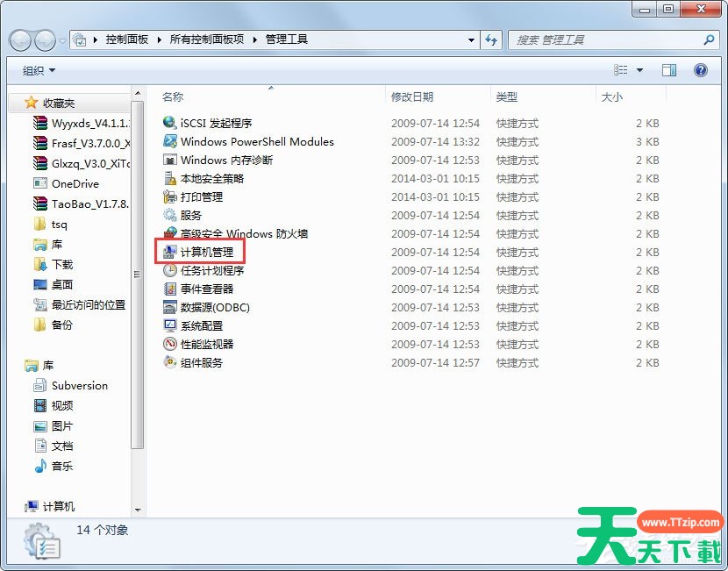Click the Back navigation button
This screenshot has width=728, height=571.
pos(20,41)
